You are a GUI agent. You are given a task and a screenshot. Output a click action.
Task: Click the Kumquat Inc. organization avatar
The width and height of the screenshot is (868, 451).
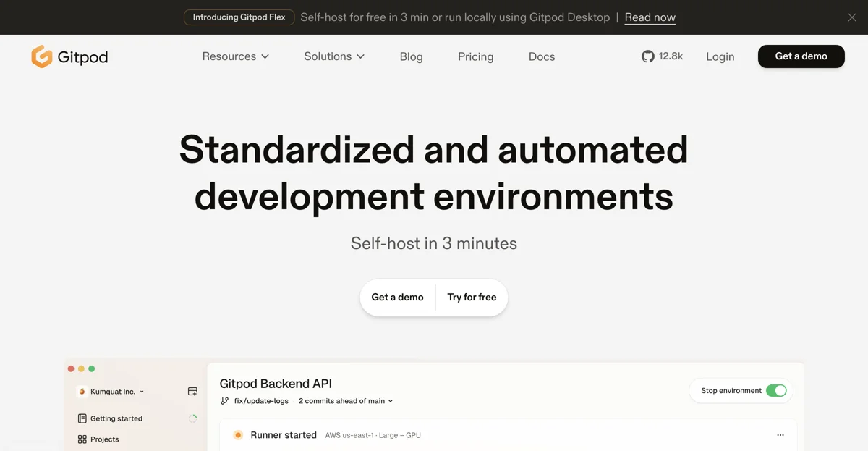(x=82, y=392)
